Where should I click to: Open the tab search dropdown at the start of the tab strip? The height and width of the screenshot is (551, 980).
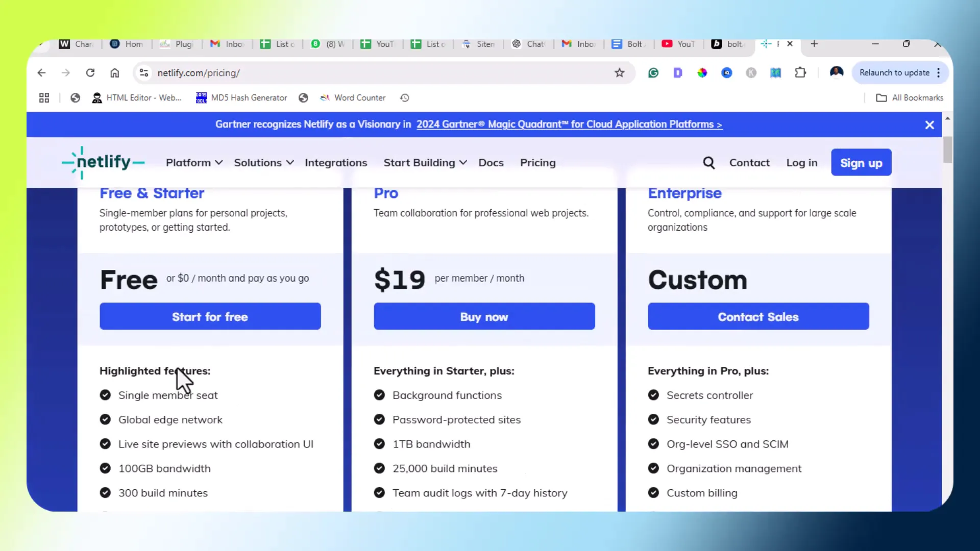pyautogui.click(x=41, y=44)
